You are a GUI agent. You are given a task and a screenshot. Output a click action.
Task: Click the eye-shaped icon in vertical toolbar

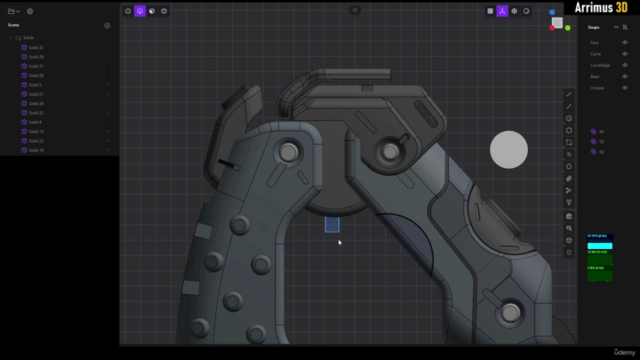coord(569,240)
